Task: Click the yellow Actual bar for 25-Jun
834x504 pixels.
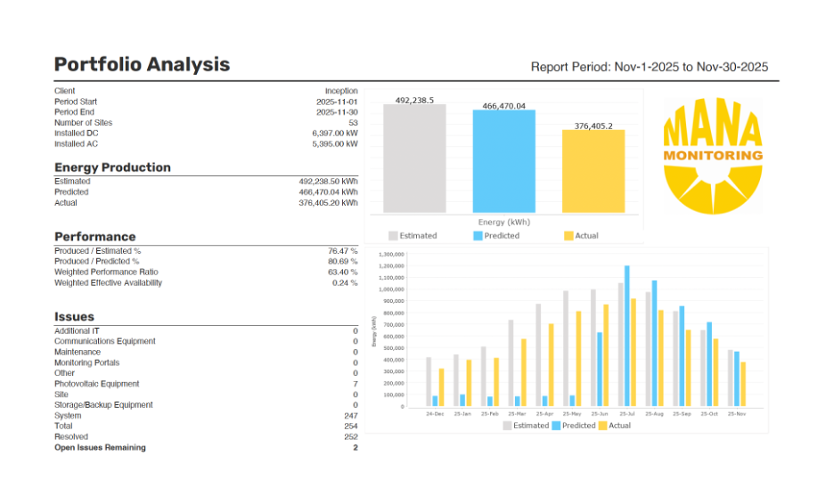Action: [606, 356]
